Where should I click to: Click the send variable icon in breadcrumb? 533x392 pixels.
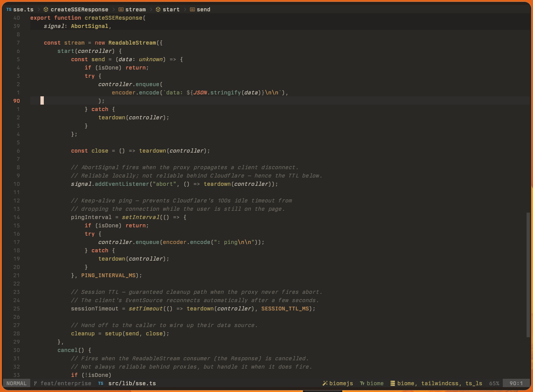[192, 9]
